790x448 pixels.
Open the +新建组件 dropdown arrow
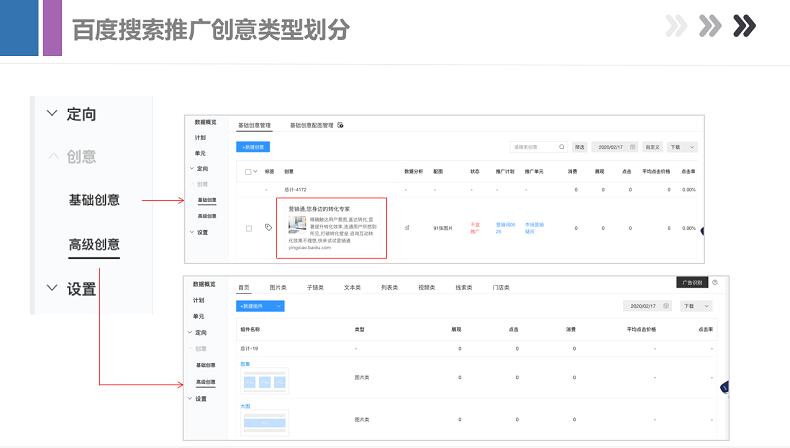click(x=278, y=305)
